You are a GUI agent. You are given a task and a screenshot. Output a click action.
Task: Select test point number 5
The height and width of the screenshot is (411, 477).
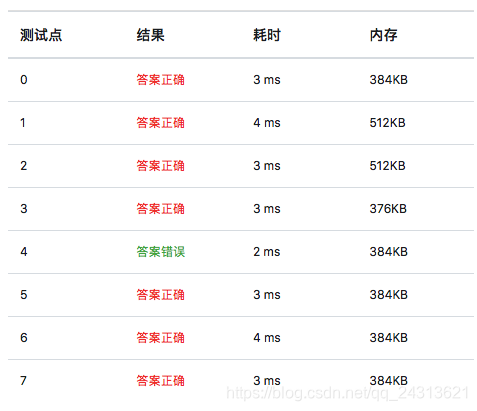(x=24, y=295)
